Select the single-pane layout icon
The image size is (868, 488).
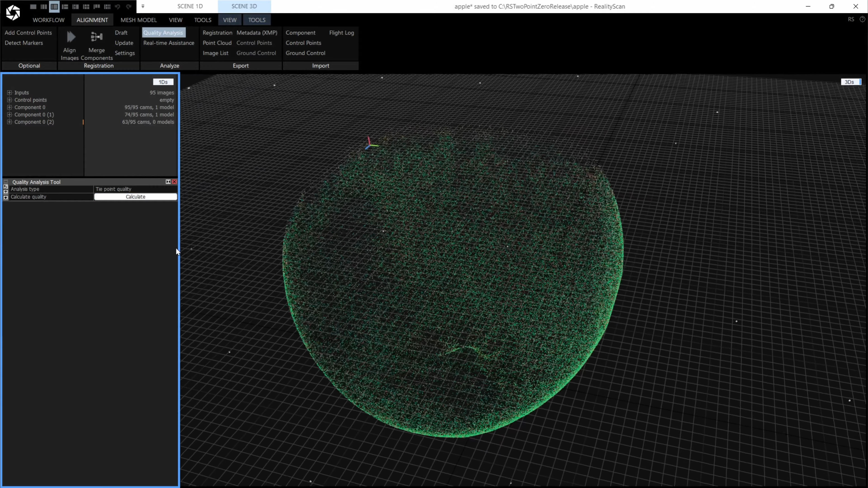(33, 6)
